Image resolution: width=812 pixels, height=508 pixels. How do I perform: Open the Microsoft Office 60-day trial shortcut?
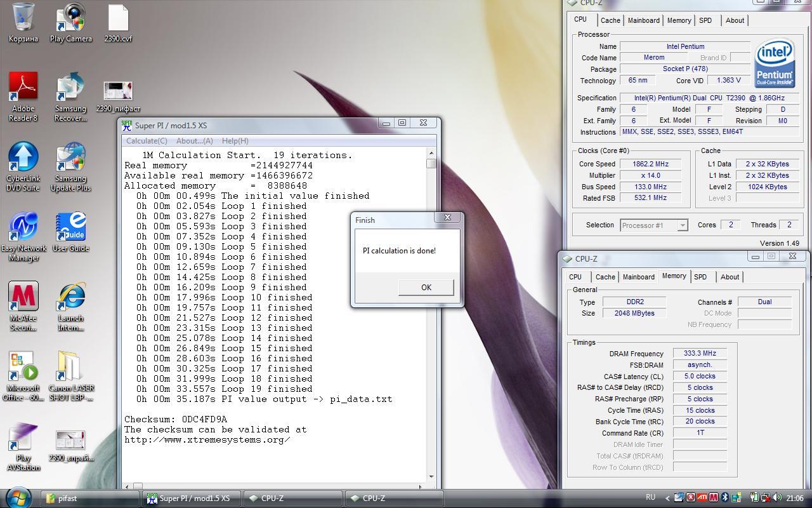(x=23, y=377)
